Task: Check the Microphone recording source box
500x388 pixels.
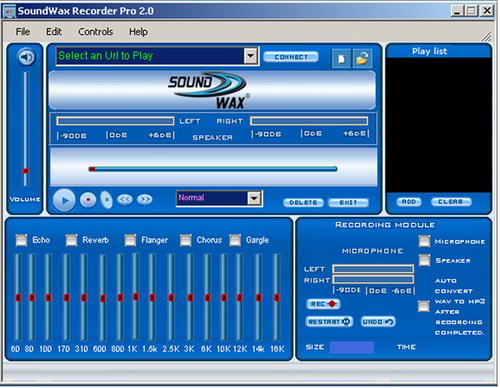Action: coord(424,241)
